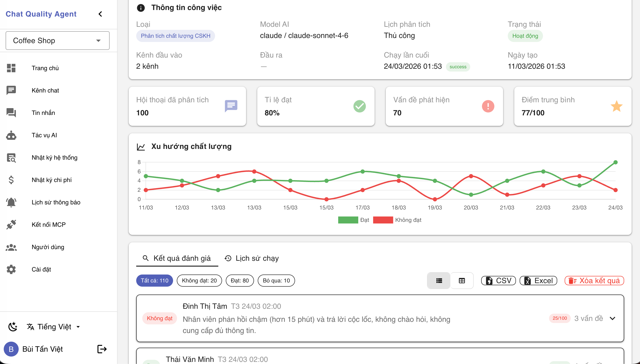Toggle green Đạt legend swatch
The image size is (640, 364).
click(348, 220)
